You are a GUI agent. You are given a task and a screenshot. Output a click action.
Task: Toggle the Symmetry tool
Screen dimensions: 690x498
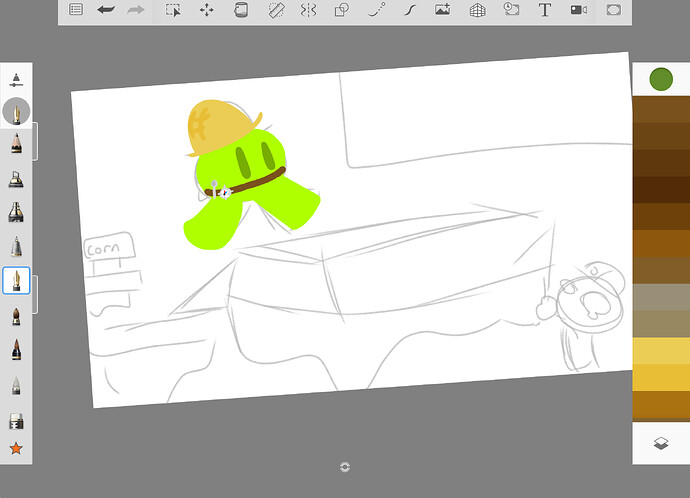coord(308,10)
